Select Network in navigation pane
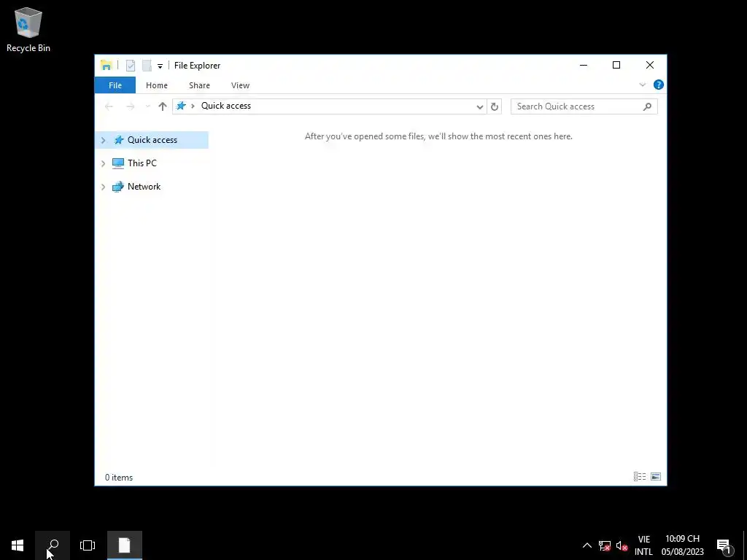This screenshot has height=560, width=747. coord(144,187)
